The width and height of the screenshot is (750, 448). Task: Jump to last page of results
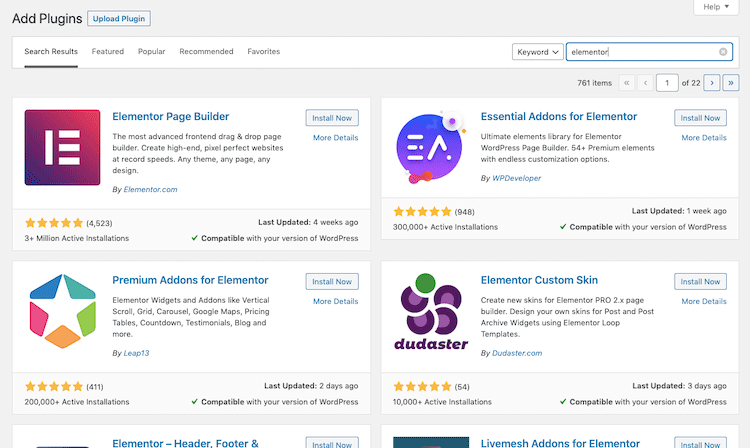[x=730, y=83]
